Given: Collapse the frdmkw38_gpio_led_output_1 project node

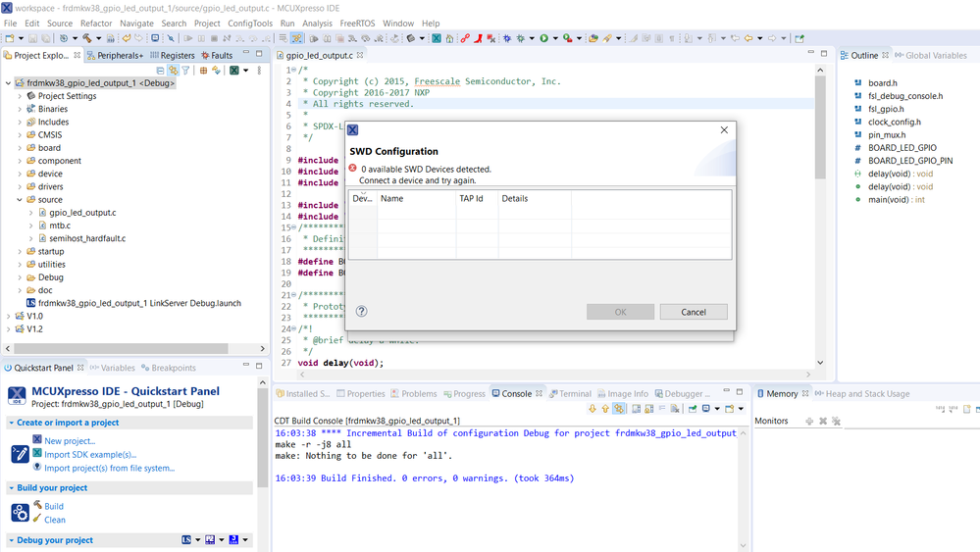Looking at the screenshot, I should (8, 83).
